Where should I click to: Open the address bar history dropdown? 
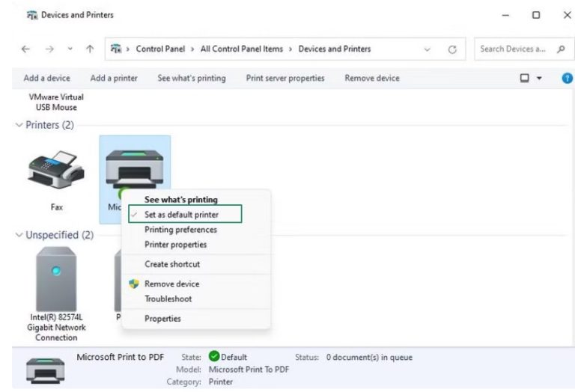tap(428, 49)
